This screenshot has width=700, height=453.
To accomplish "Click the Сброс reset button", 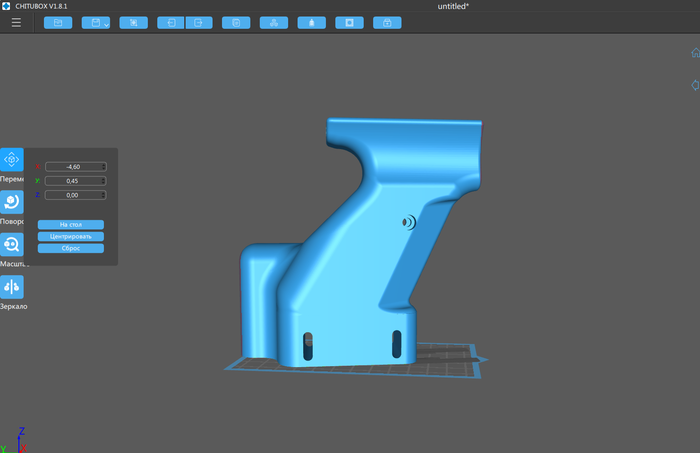I will (x=71, y=248).
